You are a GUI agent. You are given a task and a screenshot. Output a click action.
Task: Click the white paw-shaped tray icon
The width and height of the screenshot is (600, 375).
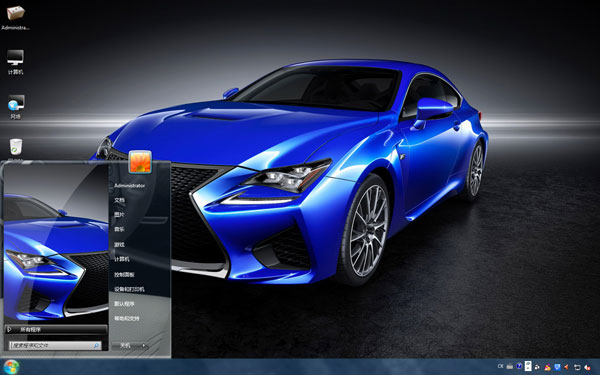[x=537, y=367]
